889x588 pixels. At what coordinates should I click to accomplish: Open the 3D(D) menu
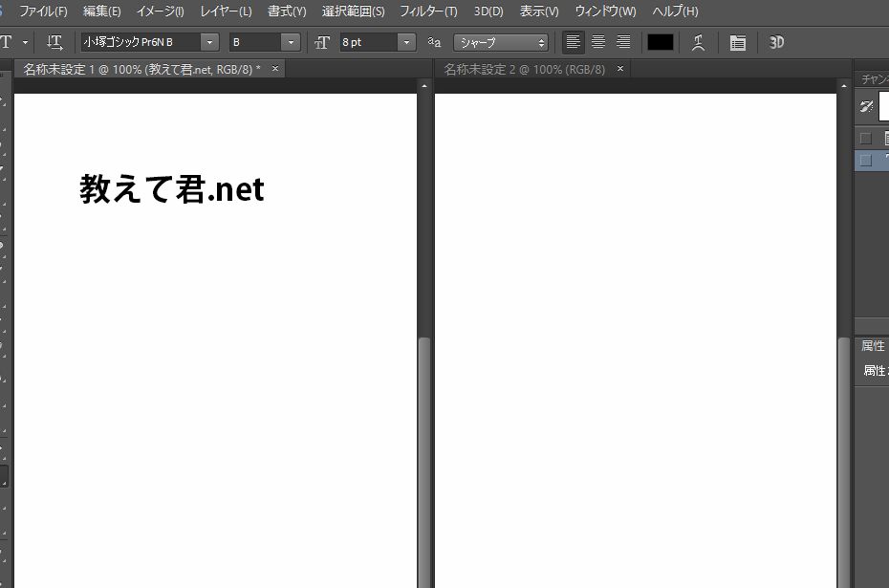coord(488,11)
